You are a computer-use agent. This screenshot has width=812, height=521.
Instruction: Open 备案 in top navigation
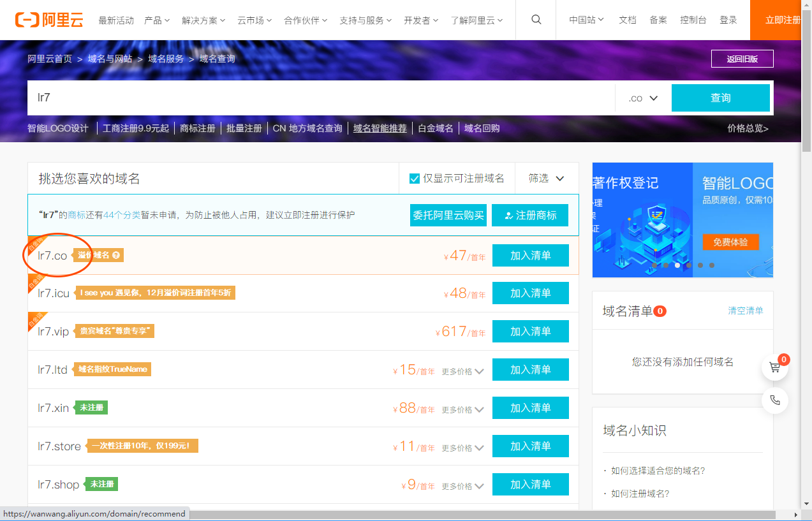click(x=658, y=20)
